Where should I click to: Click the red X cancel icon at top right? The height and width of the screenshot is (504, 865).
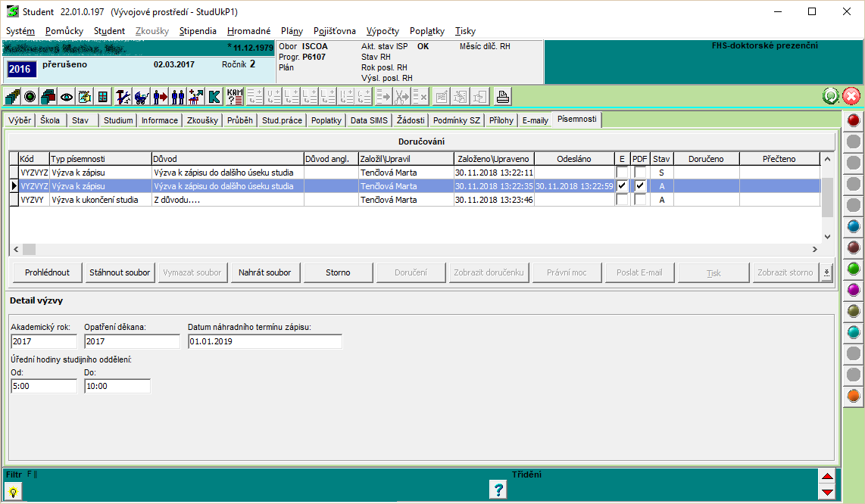(851, 97)
